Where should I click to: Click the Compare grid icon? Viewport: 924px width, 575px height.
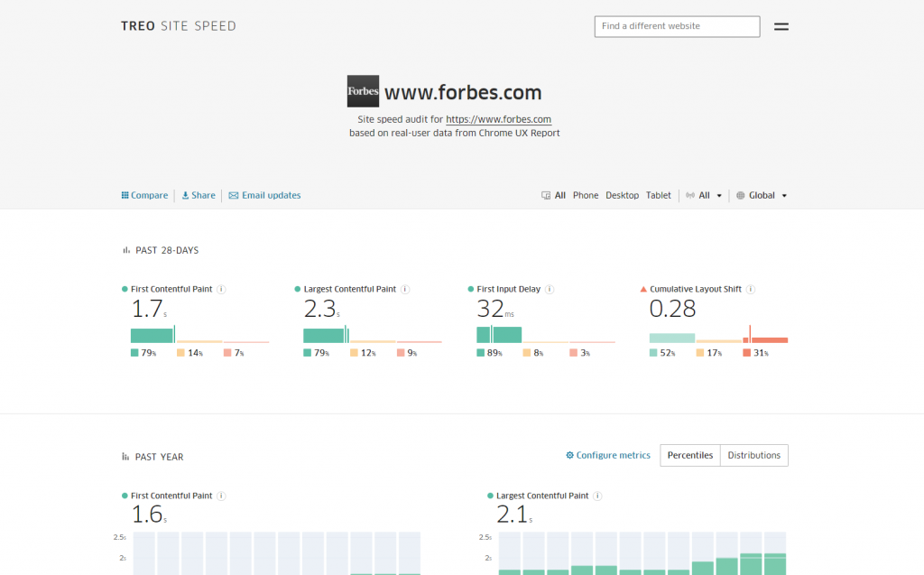coord(125,195)
